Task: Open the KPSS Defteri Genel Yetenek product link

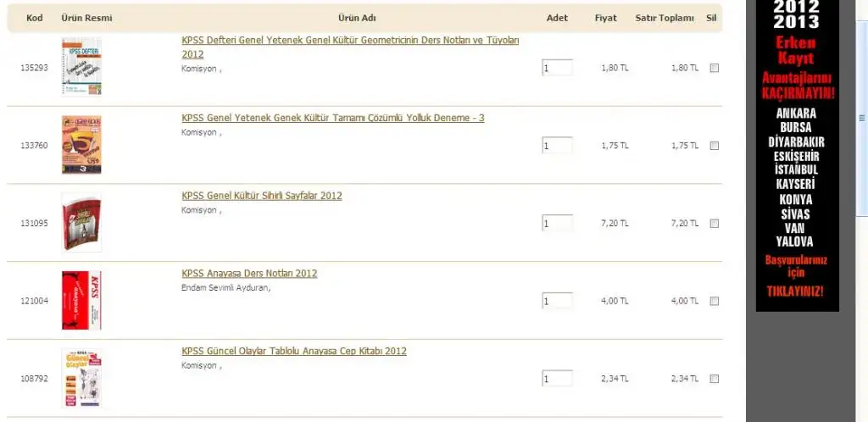Action: [349, 41]
